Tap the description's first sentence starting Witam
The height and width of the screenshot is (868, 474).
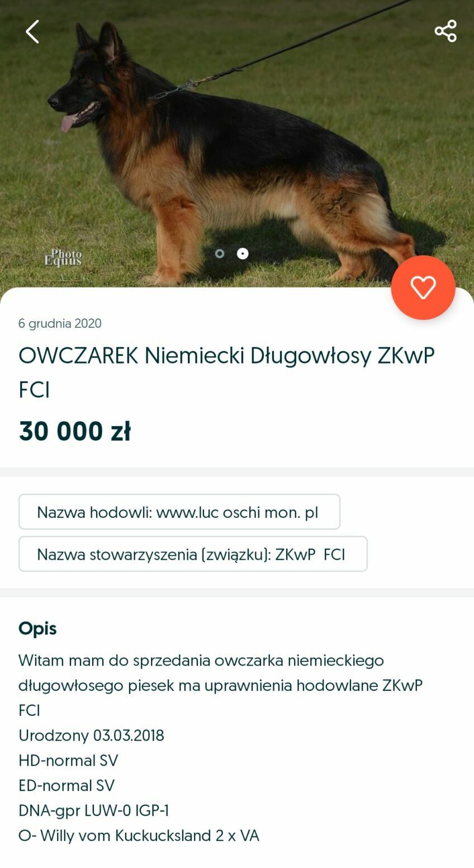click(x=221, y=685)
